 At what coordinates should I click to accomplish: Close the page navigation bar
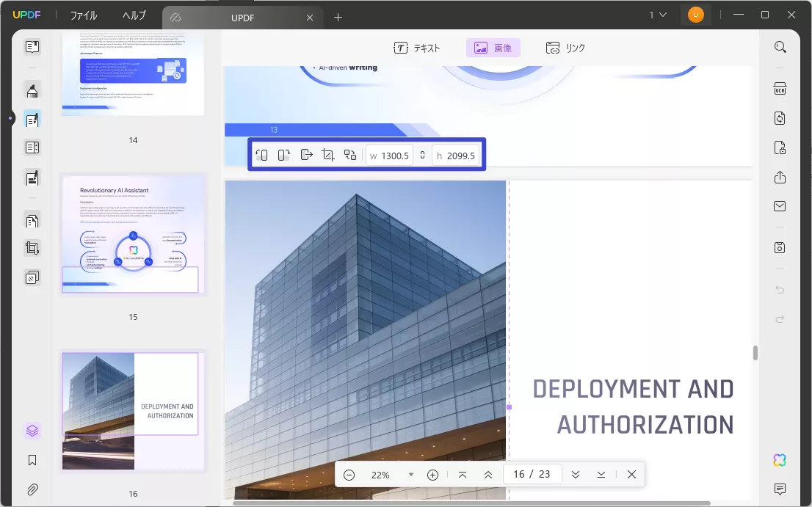[631, 475]
